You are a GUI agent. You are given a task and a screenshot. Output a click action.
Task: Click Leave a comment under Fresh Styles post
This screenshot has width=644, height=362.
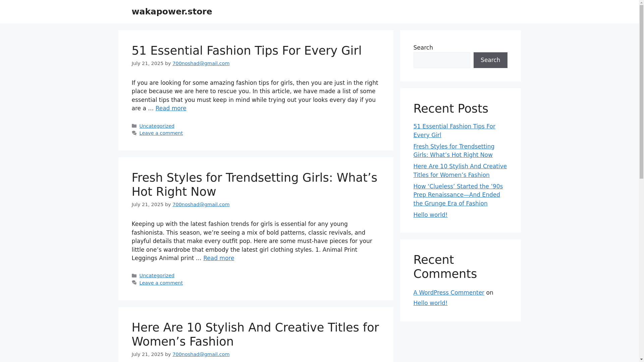(x=161, y=283)
